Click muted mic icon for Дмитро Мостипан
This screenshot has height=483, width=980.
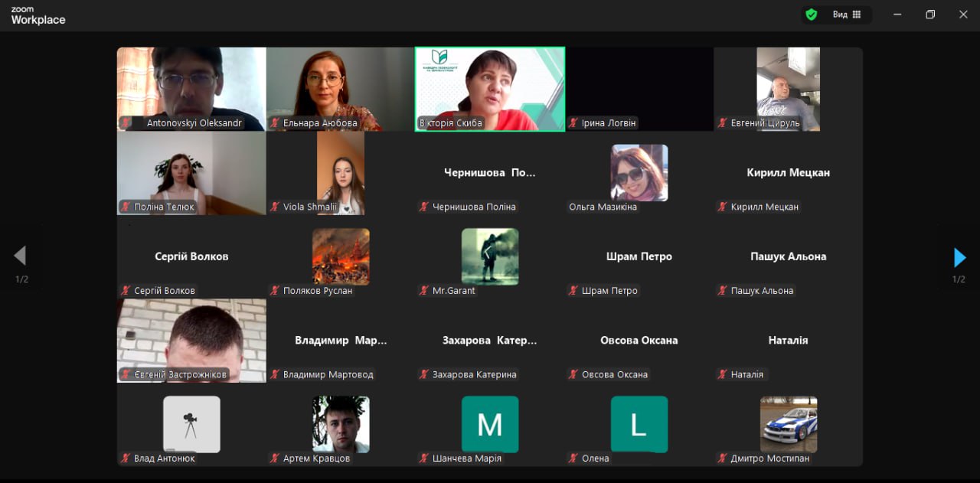coord(723,458)
